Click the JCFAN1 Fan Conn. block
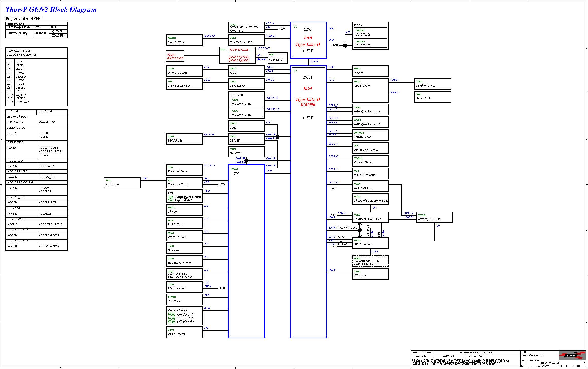The width and height of the screenshot is (588, 369). click(184, 300)
